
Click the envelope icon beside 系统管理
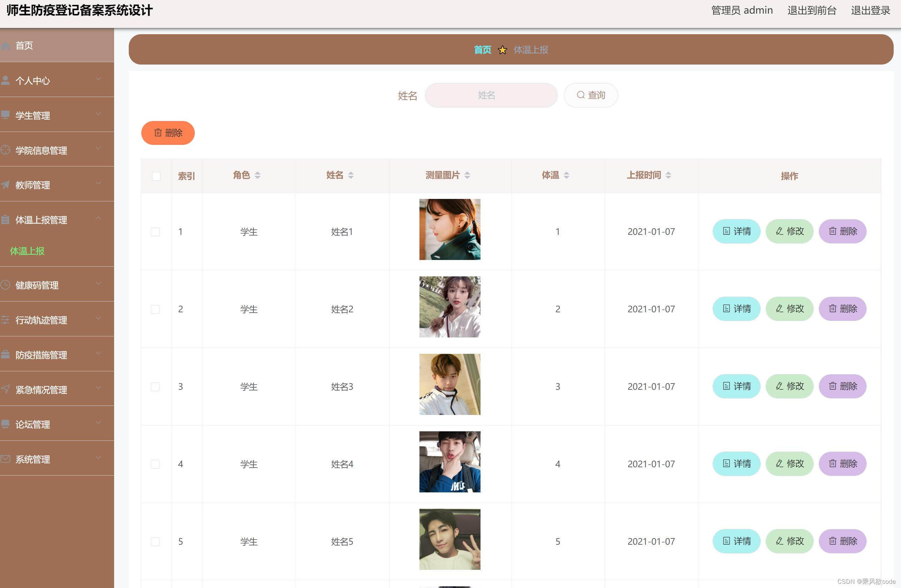pos(5,459)
